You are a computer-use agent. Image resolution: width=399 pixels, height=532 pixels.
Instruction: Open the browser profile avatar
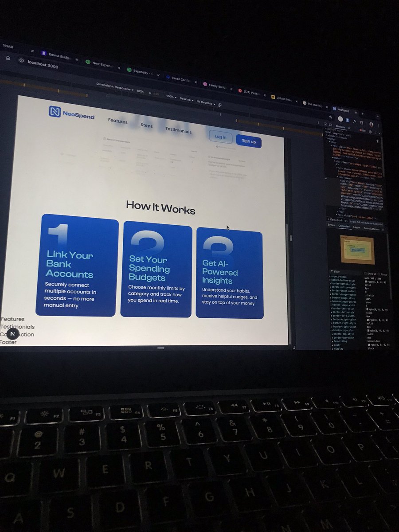pyautogui.click(x=371, y=125)
